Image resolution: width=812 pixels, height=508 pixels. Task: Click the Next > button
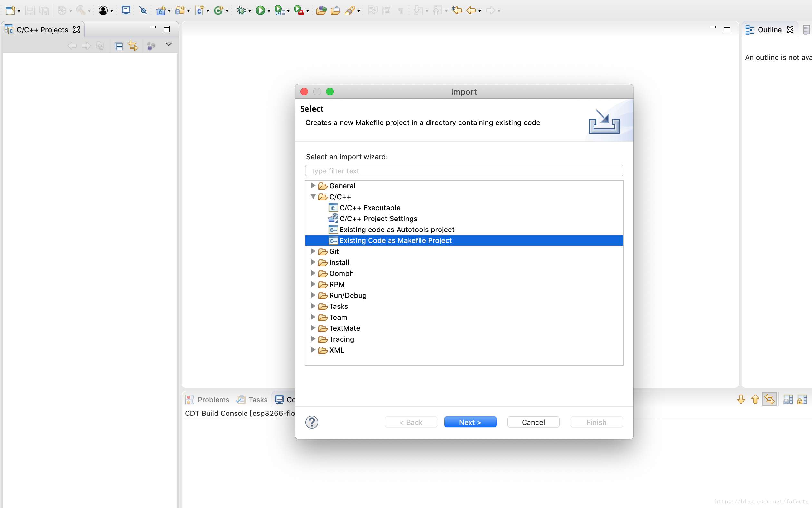click(470, 422)
